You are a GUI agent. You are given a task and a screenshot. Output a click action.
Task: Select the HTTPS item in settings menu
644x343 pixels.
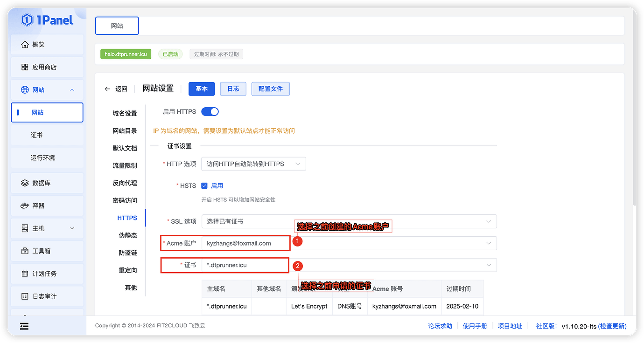click(x=127, y=218)
